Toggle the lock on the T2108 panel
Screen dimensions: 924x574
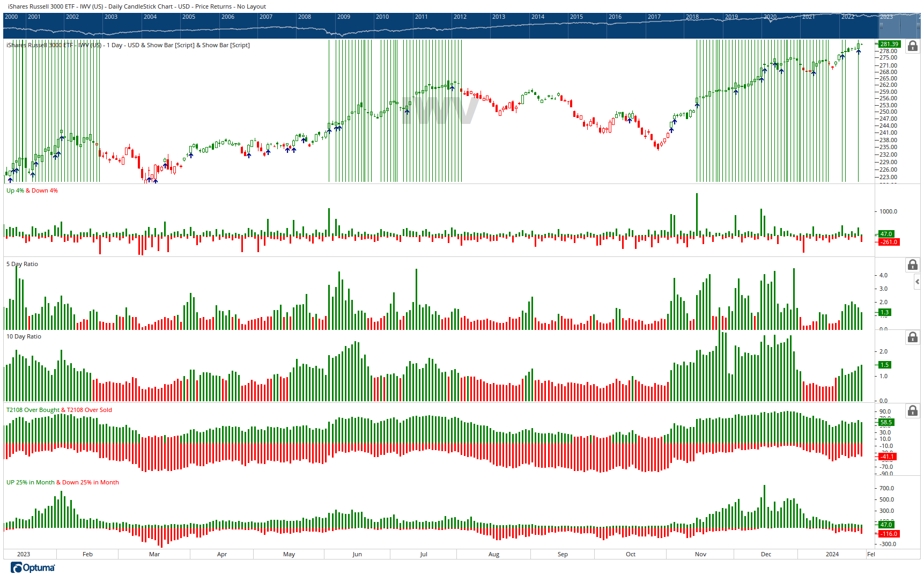click(912, 410)
